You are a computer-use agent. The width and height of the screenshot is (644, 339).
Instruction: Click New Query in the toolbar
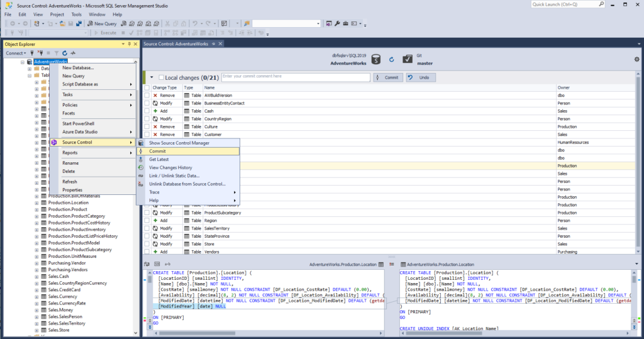coord(102,24)
